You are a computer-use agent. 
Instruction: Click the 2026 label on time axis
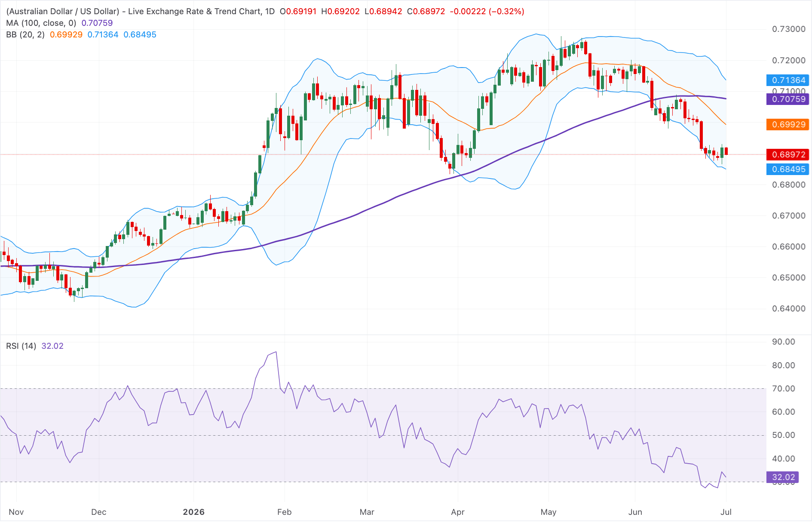pyautogui.click(x=194, y=512)
